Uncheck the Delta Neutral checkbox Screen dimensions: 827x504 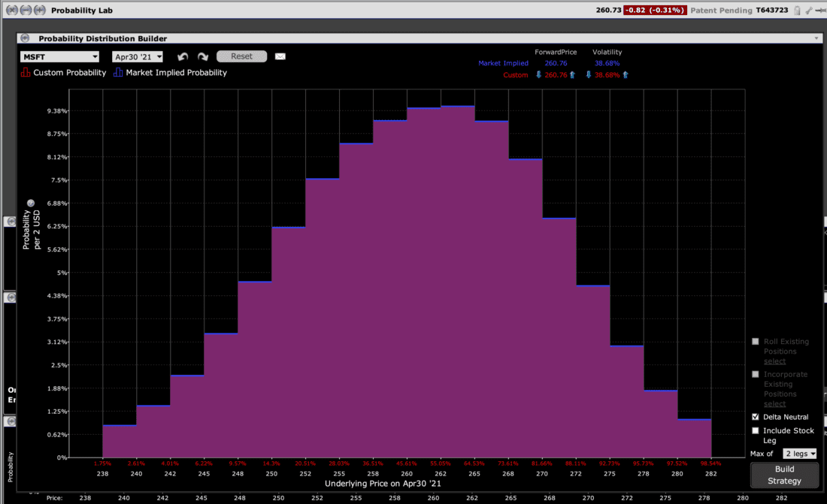(756, 417)
